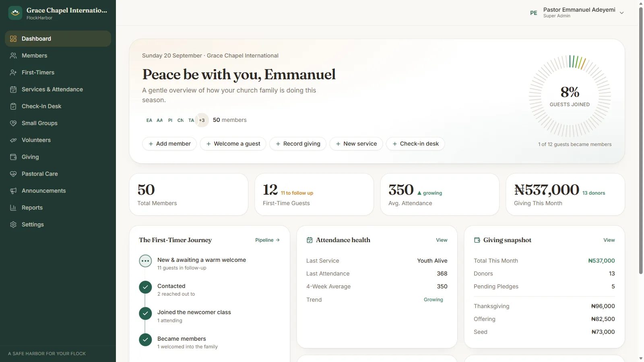644x362 pixels.
Task: Click the Services & Attendance calendar icon
Action: click(x=13, y=89)
